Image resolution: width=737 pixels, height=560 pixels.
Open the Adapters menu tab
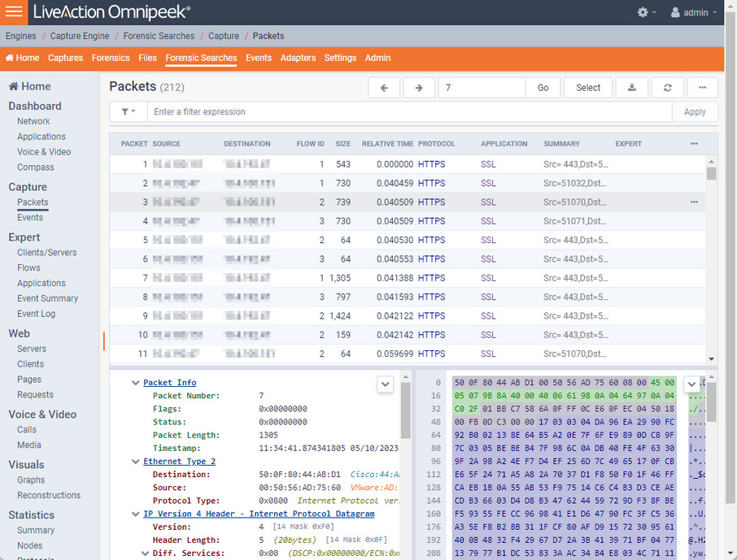coord(299,58)
